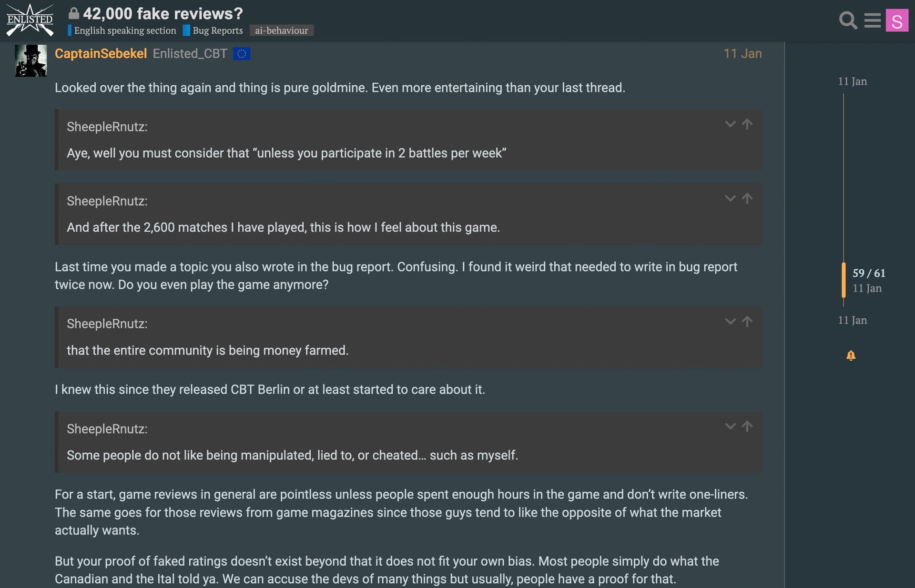Open the forum search icon
The height and width of the screenshot is (588, 915).
coord(847,20)
